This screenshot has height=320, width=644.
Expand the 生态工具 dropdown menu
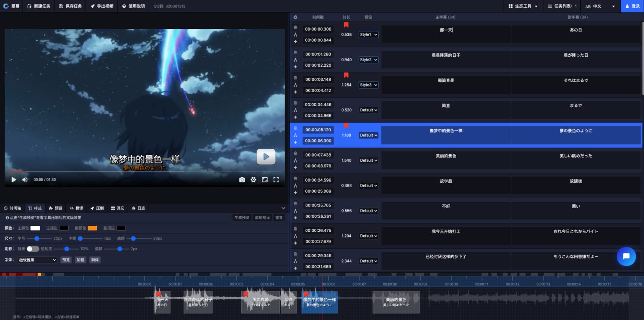click(x=523, y=6)
